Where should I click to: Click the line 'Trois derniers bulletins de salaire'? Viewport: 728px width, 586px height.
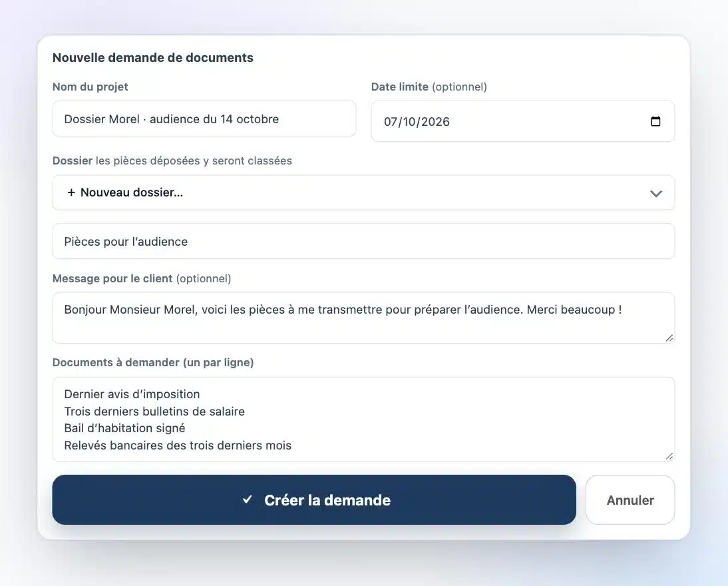pyautogui.click(x=154, y=412)
